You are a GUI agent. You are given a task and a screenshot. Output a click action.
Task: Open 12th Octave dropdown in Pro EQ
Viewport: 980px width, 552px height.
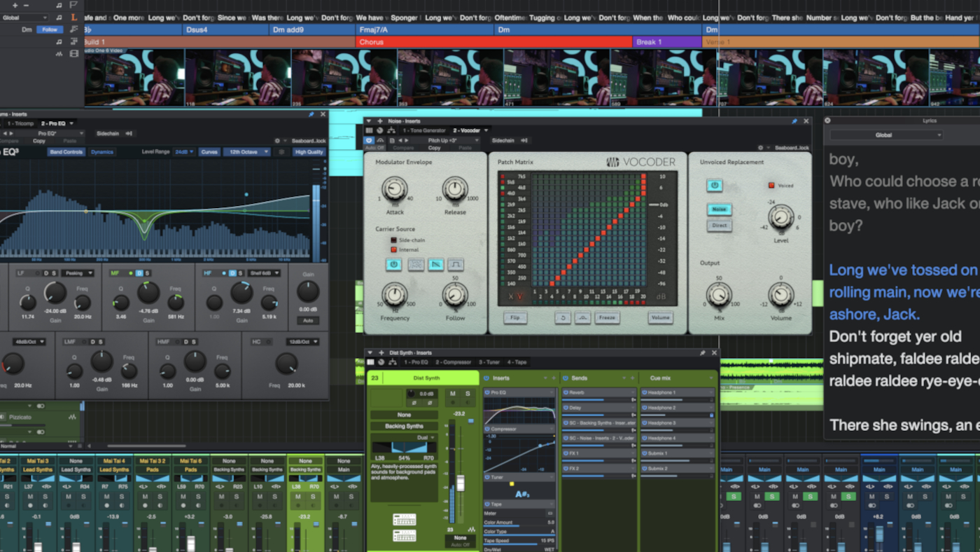247,152
